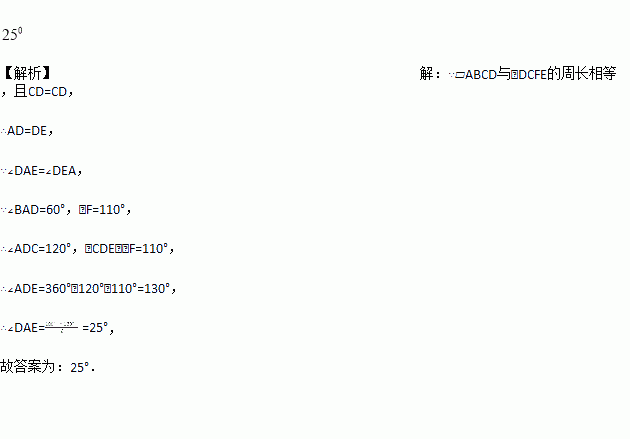Screen dimensions: 630x439
Task: Click the DCFE parallelogram name
Action: point(531,73)
